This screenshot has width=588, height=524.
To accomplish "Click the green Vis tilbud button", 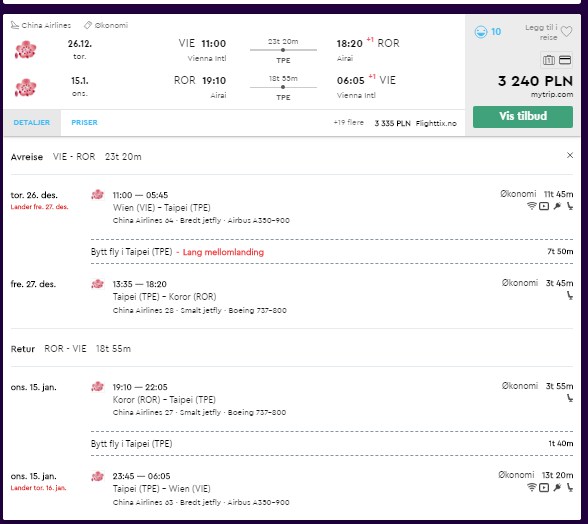I will [522, 117].
